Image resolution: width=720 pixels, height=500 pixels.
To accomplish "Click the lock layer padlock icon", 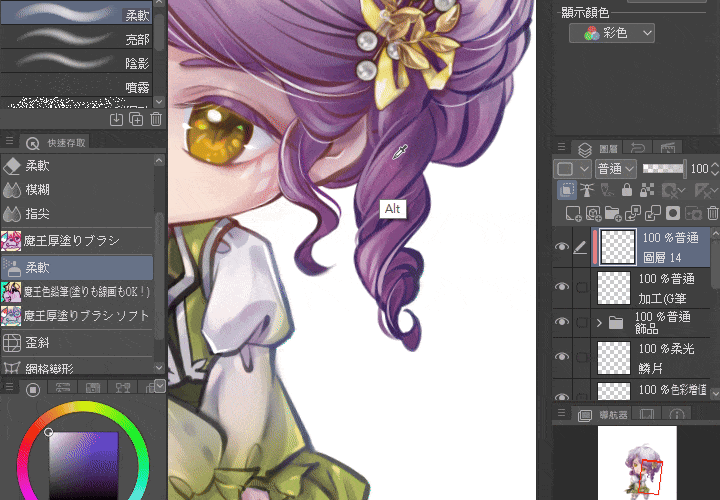I will (x=627, y=190).
